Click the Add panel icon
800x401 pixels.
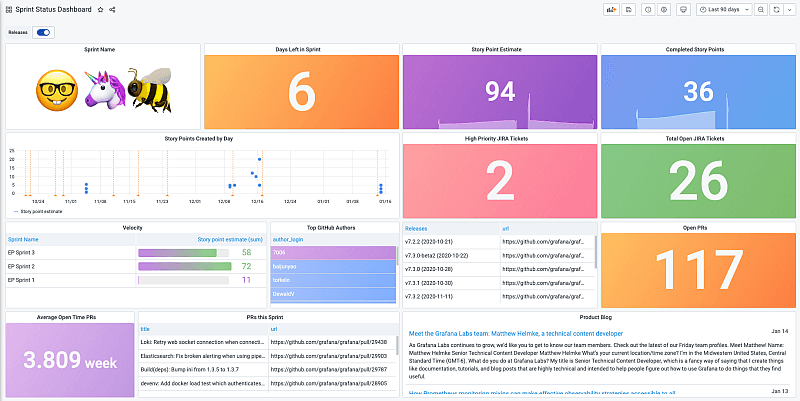[611, 10]
